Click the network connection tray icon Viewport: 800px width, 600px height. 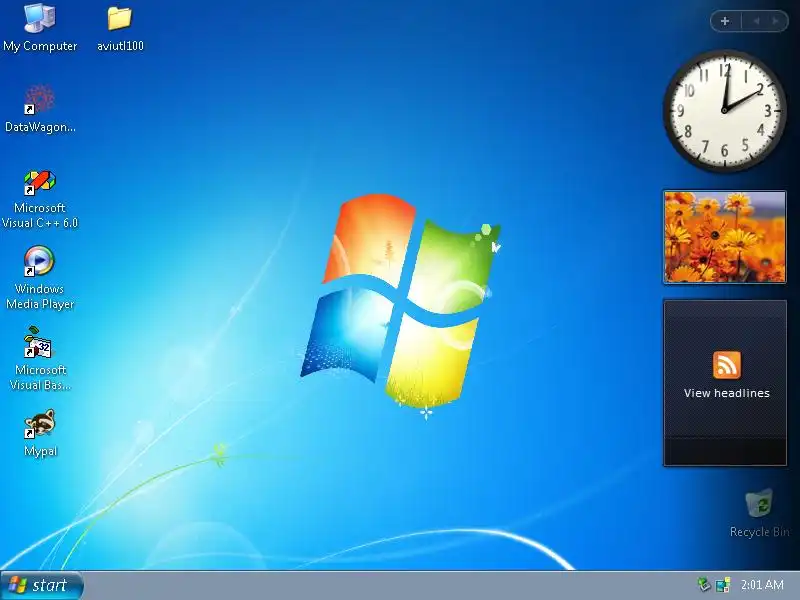point(723,585)
